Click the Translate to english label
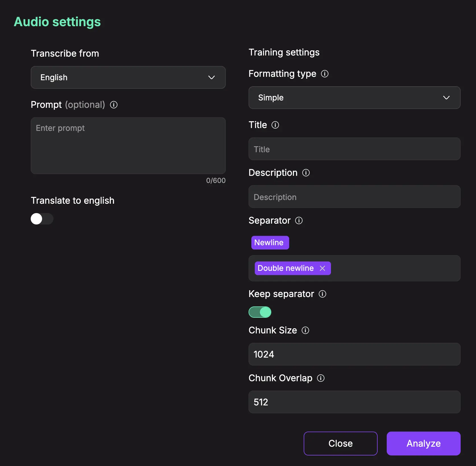The image size is (476, 466). coord(73,201)
